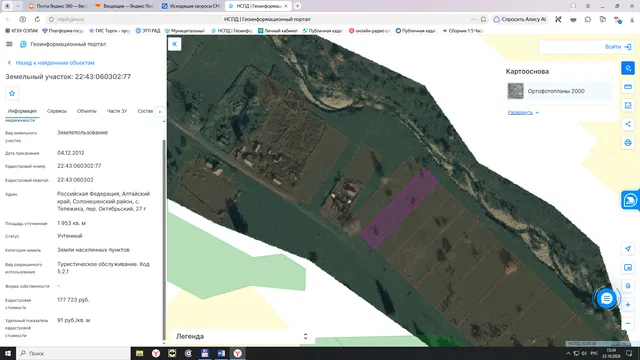
Task: Zoom in on the map
Action: pyautogui.click(x=628, y=304)
